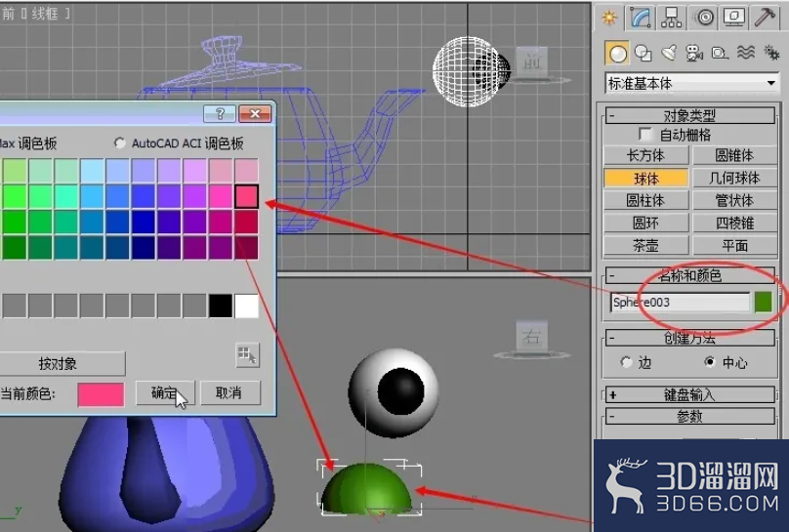Viewport: 789px width, 532px height.
Task: Pick the white swatch
Action: (x=246, y=306)
